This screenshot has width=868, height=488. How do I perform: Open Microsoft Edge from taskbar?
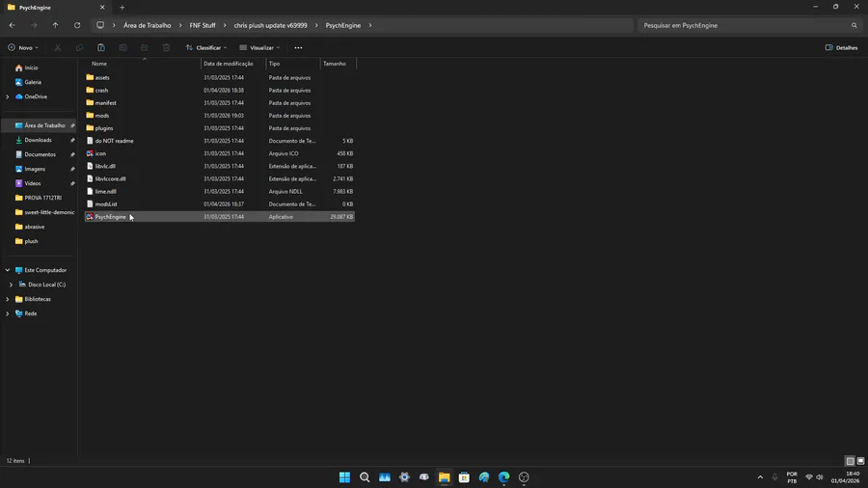tap(503, 477)
